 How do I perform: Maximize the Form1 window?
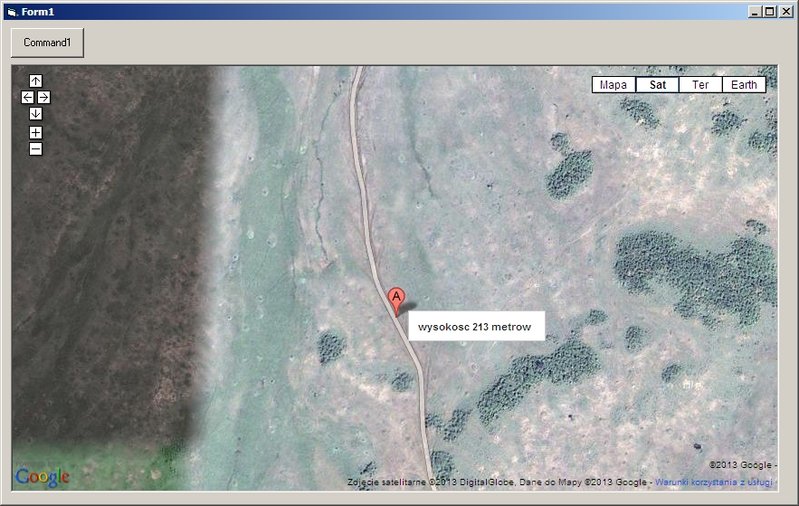click(769, 12)
